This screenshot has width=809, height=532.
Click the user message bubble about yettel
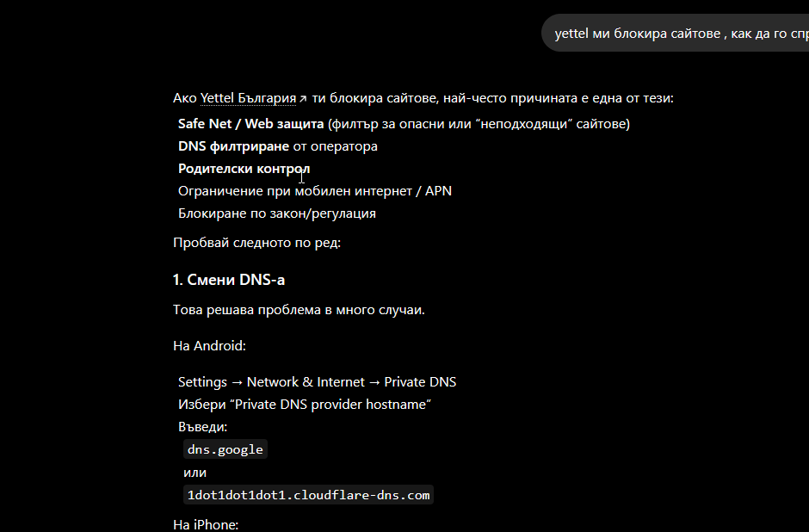pyautogui.click(x=676, y=33)
